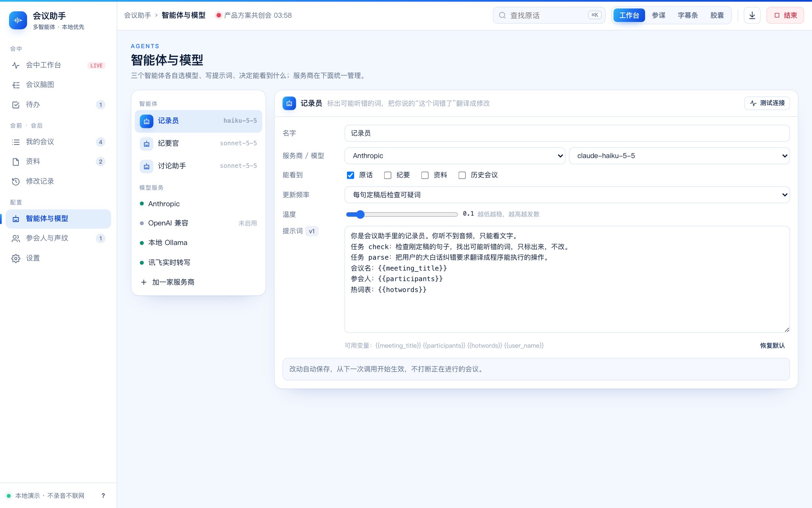The height and width of the screenshot is (508, 812).
Task: Open the 更新频率 dropdown
Action: coord(567,195)
